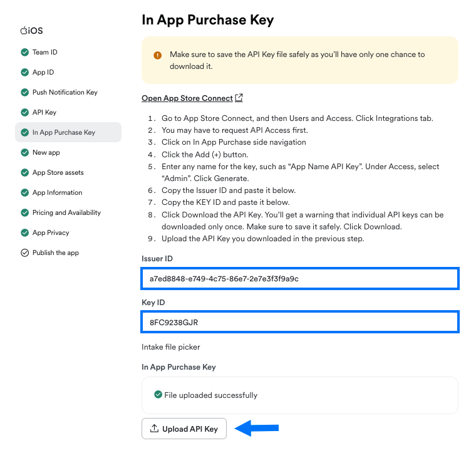
Task: Click the unfilled check icon beside Publish the app
Action: click(24, 253)
